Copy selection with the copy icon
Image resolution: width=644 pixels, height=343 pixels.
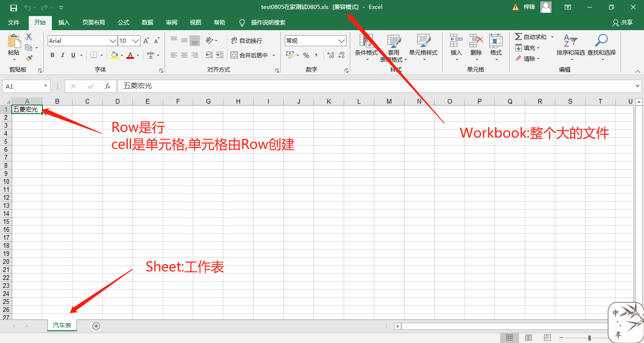29,48
